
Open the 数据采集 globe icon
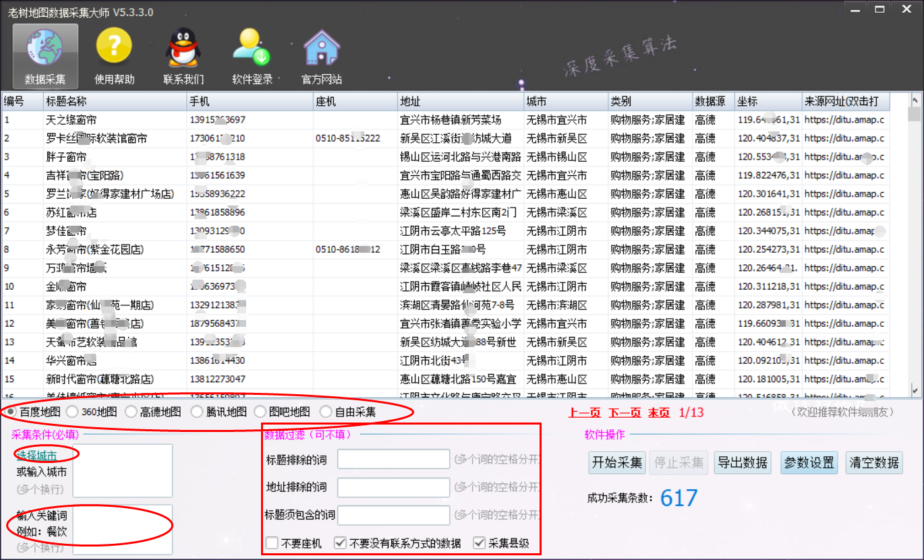coord(45,49)
